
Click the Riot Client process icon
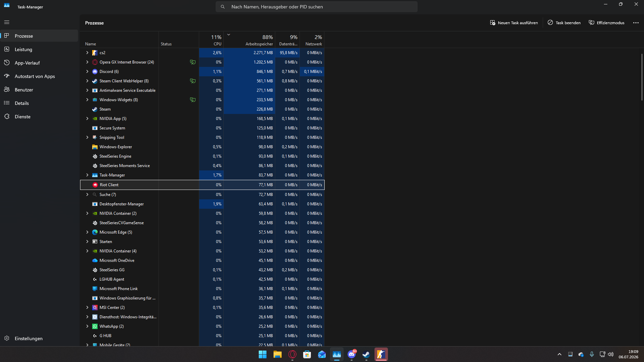[95, 185]
